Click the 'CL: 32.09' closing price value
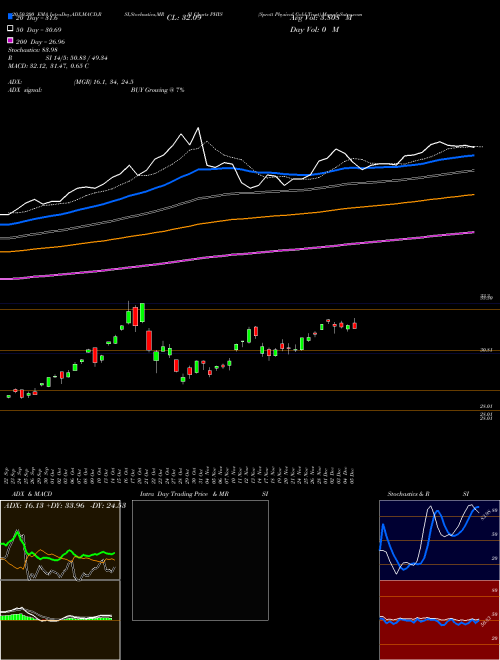The height and width of the screenshot is (660, 500). tap(184, 18)
